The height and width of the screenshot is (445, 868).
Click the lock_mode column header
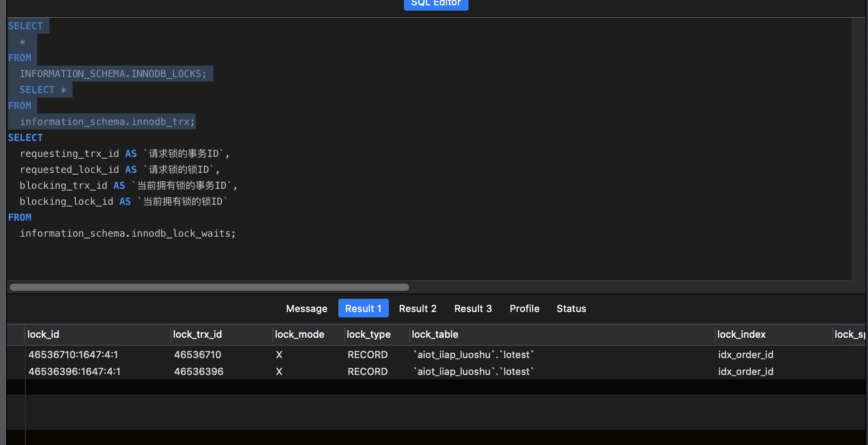[x=308, y=335]
